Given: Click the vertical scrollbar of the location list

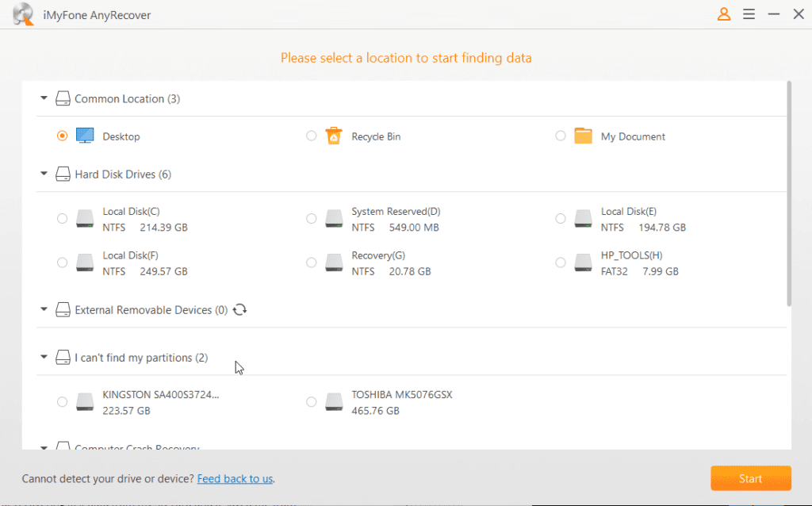Looking at the screenshot, I should (x=788, y=194).
